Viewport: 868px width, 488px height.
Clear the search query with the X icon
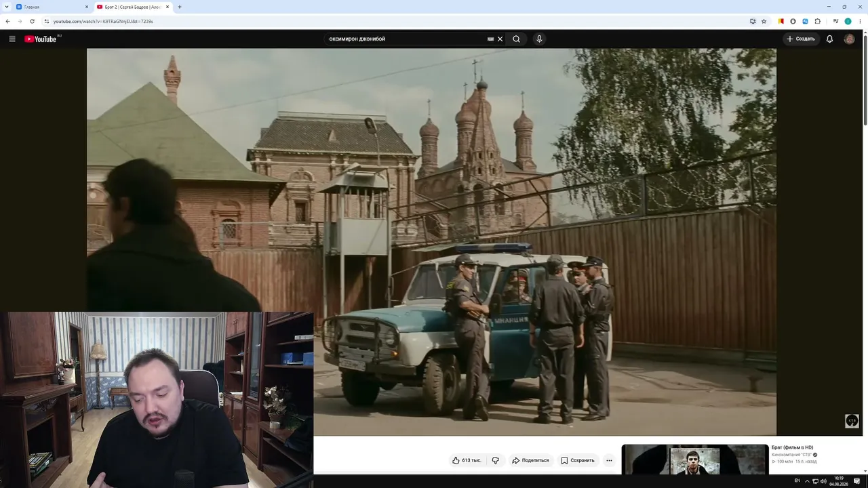click(500, 39)
